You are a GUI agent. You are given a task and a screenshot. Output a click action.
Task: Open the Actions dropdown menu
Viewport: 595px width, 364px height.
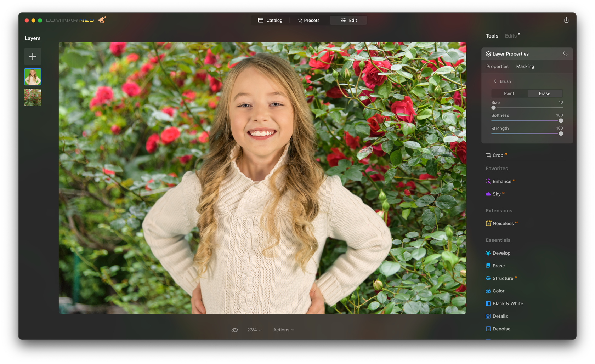[284, 330]
